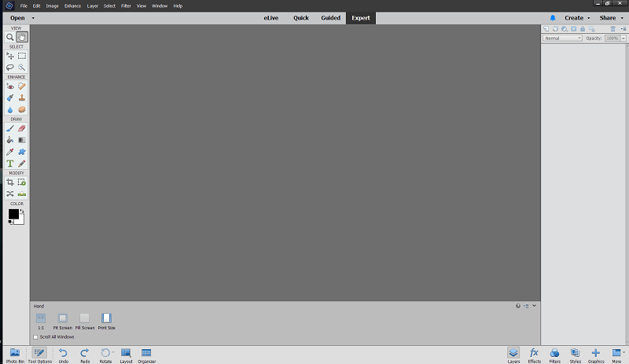
Task: Select the Lasso tool
Action: coord(10,68)
